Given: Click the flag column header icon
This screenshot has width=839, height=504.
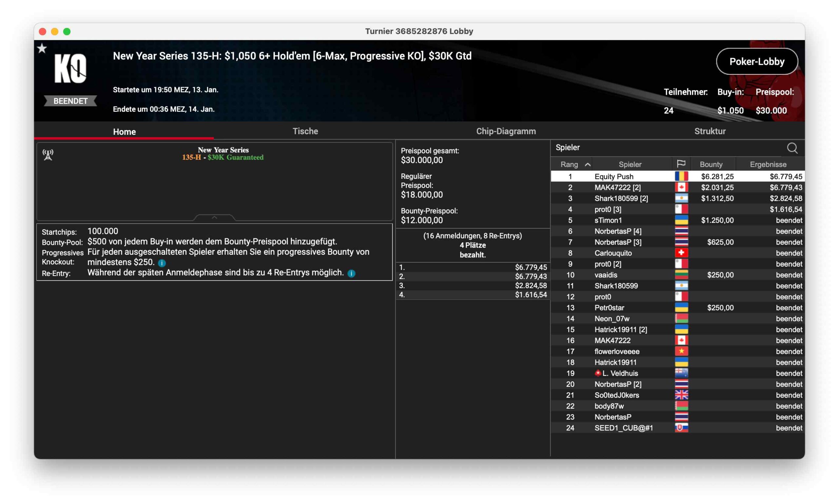Looking at the screenshot, I should click(681, 164).
